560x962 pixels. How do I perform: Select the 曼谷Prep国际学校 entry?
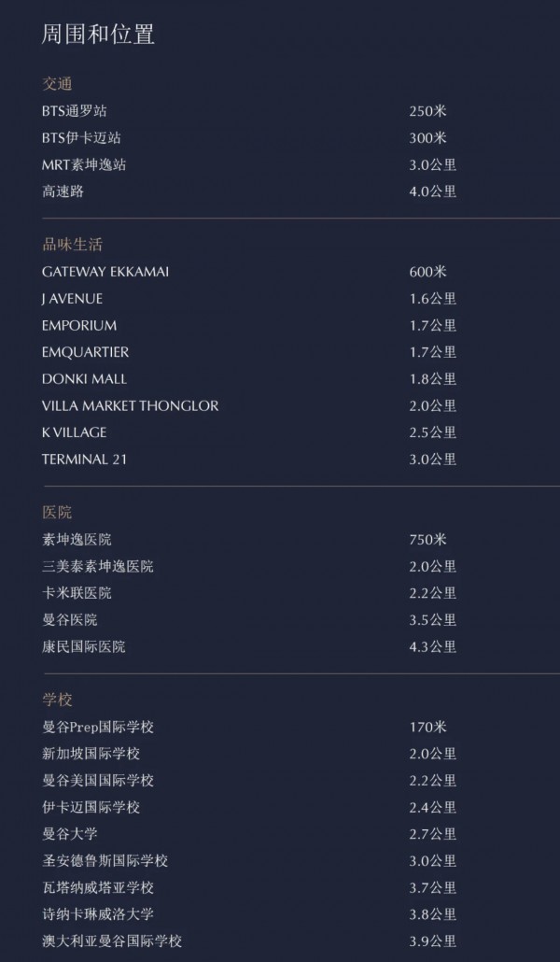tap(98, 727)
